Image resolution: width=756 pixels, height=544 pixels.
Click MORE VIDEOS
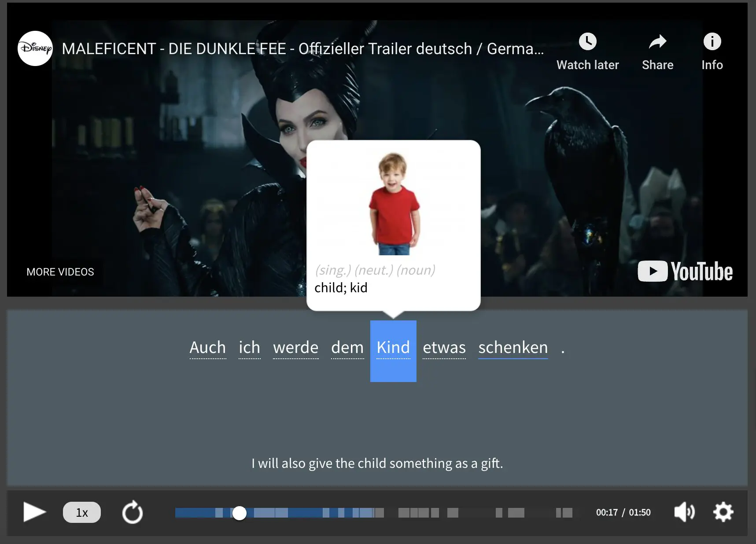(x=60, y=272)
